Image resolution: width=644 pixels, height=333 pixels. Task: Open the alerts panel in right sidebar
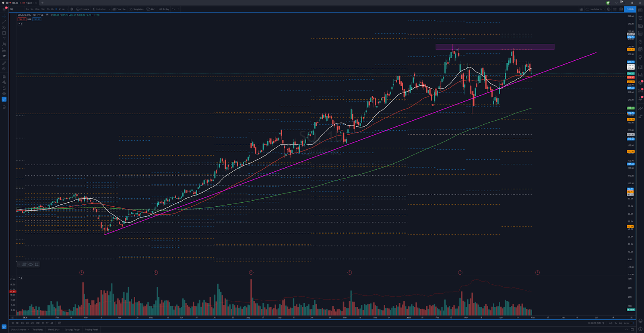pos(640,18)
